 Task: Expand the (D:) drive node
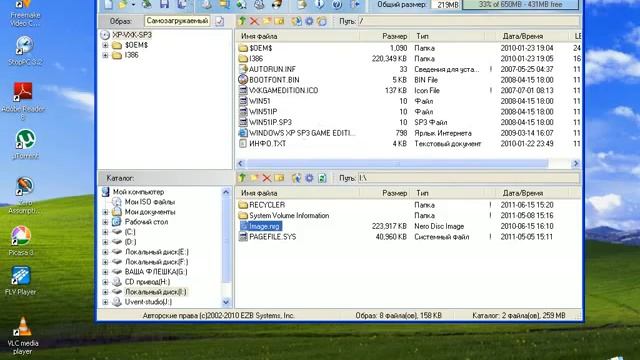105,242
